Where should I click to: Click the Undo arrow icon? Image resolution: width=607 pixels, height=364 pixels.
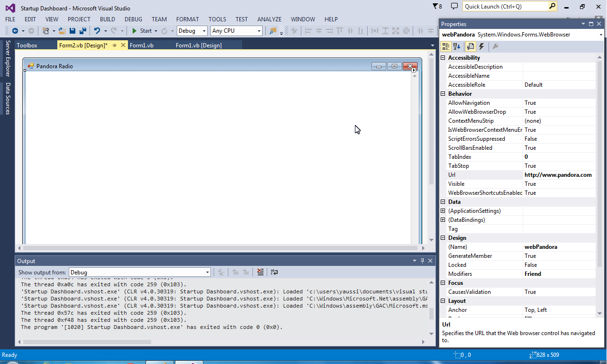pyautogui.click(x=97, y=31)
